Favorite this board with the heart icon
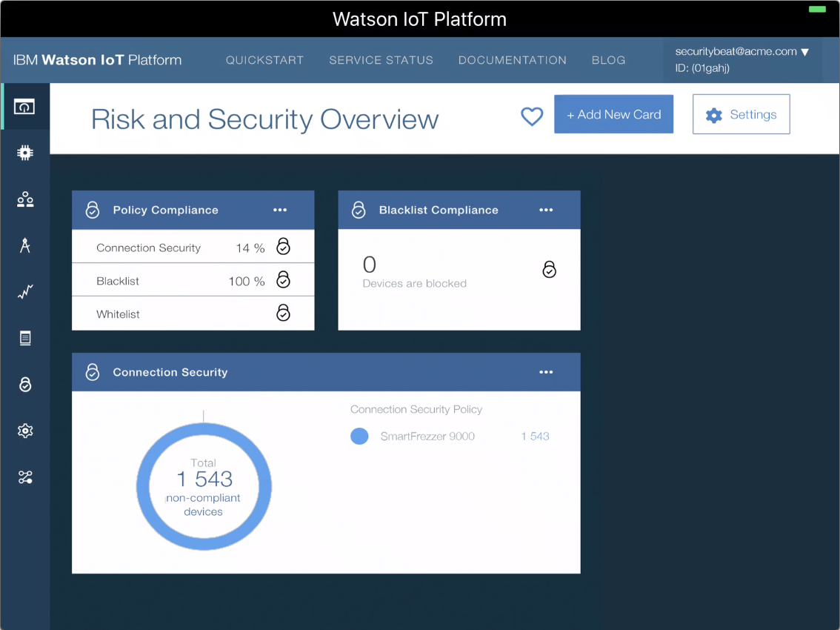This screenshot has height=630, width=840. (532, 116)
